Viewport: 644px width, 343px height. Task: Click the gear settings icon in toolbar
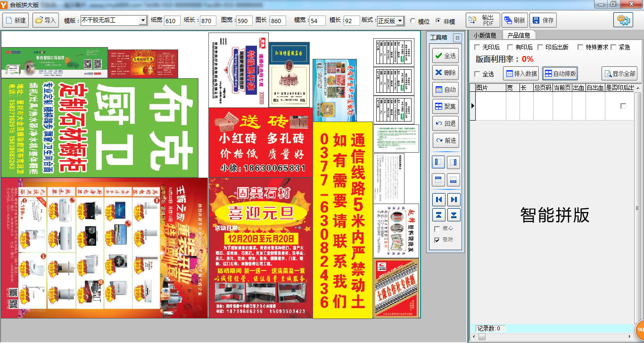(x=623, y=20)
